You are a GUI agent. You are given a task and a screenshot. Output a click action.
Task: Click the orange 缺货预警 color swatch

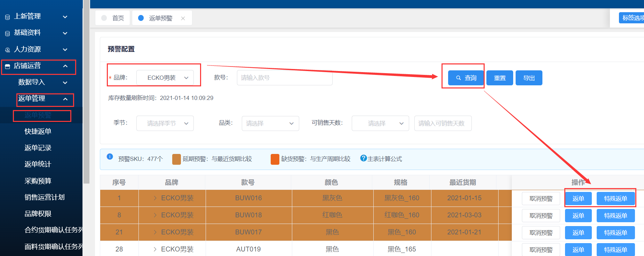pos(275,159)
